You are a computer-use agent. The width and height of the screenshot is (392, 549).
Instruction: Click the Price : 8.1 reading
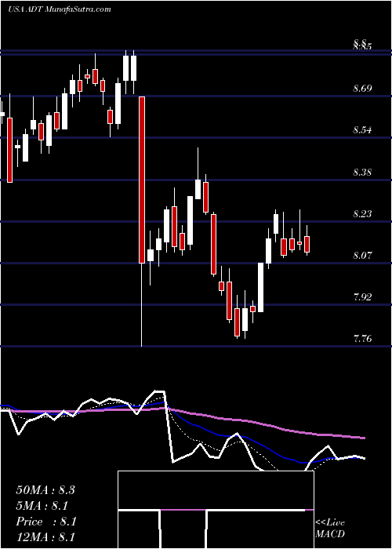[45, 522]
